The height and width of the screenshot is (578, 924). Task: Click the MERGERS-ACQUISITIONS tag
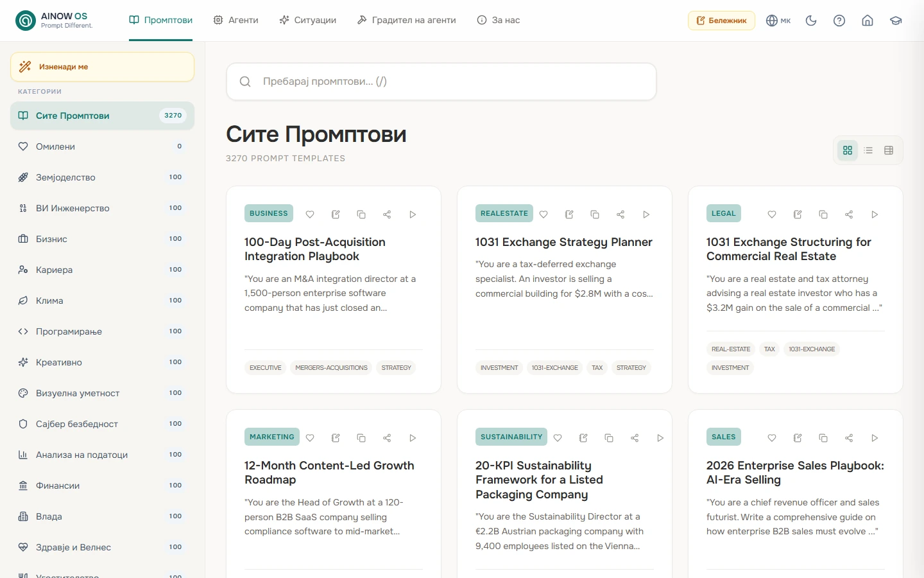(x=331, y=368)
